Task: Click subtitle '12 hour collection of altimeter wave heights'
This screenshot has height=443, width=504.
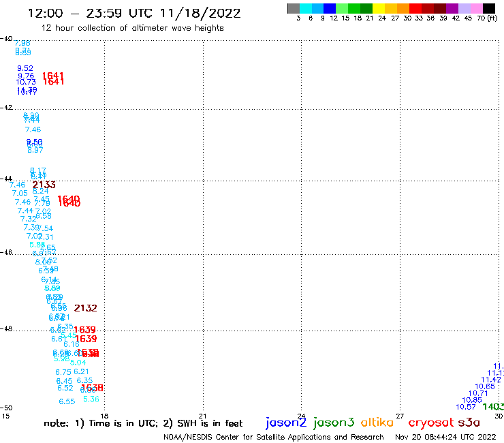Action: click(x=132, y=28)
